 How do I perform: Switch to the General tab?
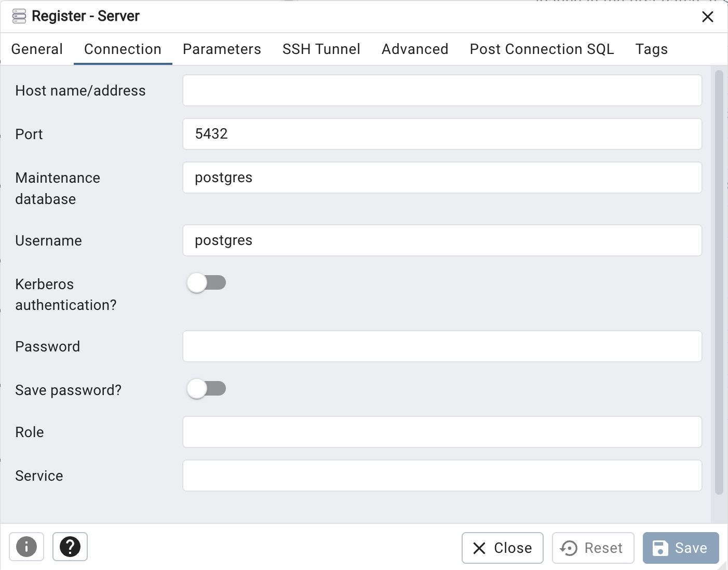point(37,49)
